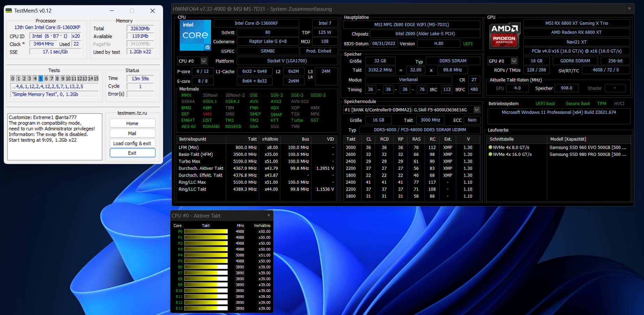Viewport: 644px width, 315px height.
Task: Click the 'Turbo Max' Betriebspunkt row
Action: pyautogui.click(x=257, y=162)
